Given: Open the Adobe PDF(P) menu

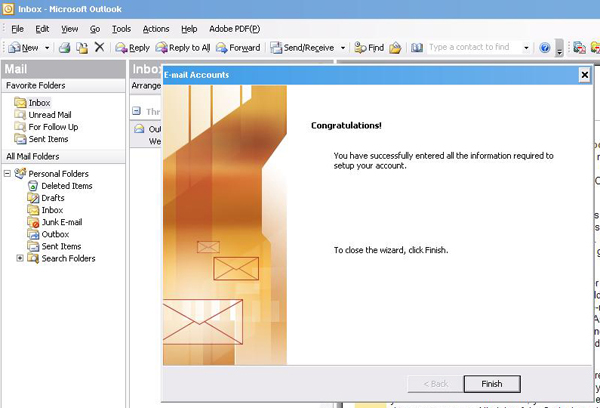Looking at the screenshot, I should tap(235, 29).
